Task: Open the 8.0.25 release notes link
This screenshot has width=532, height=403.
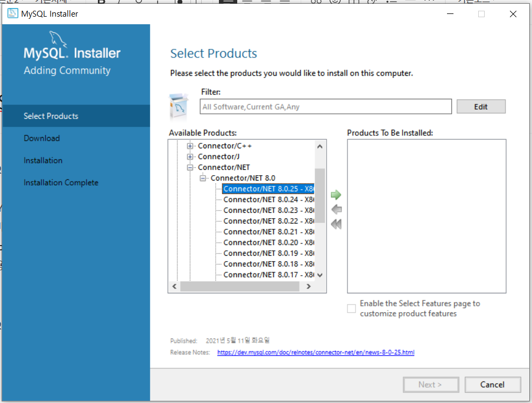Action: click(x=316, y=352)
